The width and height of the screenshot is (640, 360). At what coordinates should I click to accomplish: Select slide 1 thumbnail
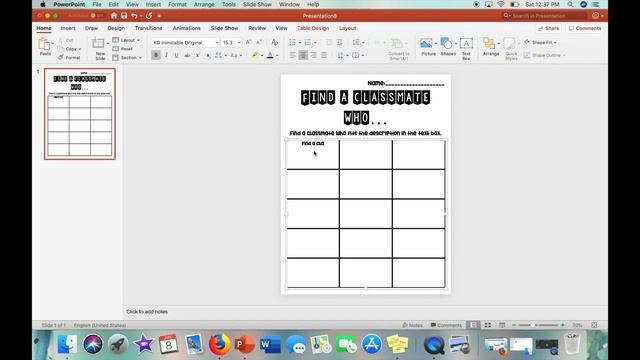click(x=80, y=114)
